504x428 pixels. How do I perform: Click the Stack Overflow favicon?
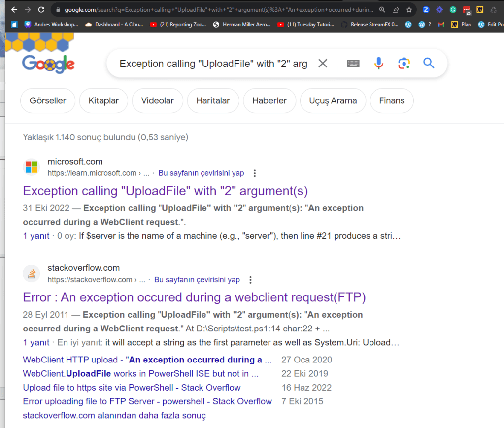click(32, 274)
